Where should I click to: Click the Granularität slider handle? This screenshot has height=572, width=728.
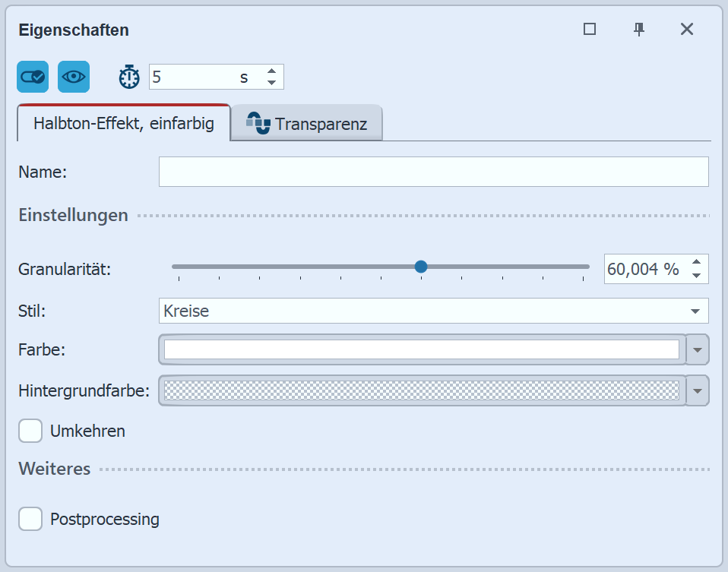pyautogui.click(x=421, y=267)
